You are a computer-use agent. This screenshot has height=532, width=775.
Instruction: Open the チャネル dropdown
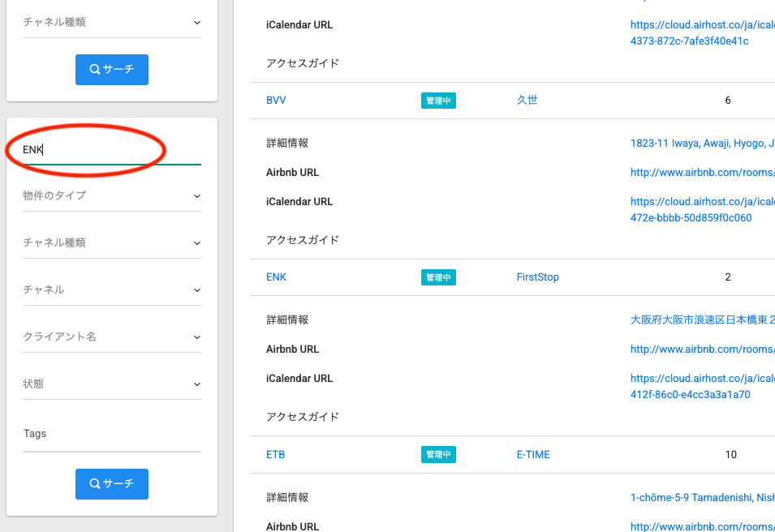(x=112, y=290)
